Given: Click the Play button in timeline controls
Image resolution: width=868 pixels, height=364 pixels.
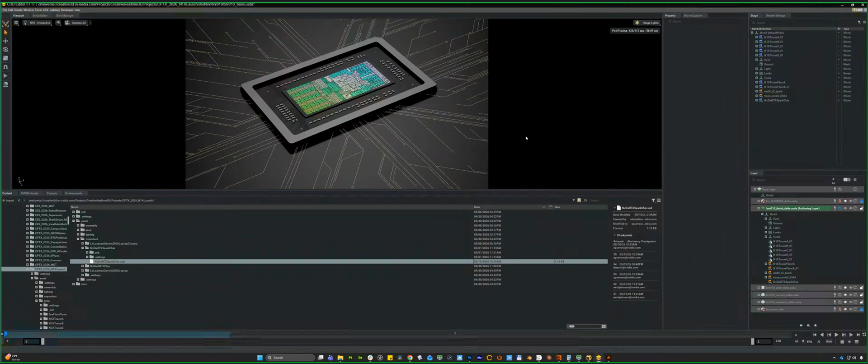Looking at the screenshot, I should pyautogui.click(x=836, y=335).
